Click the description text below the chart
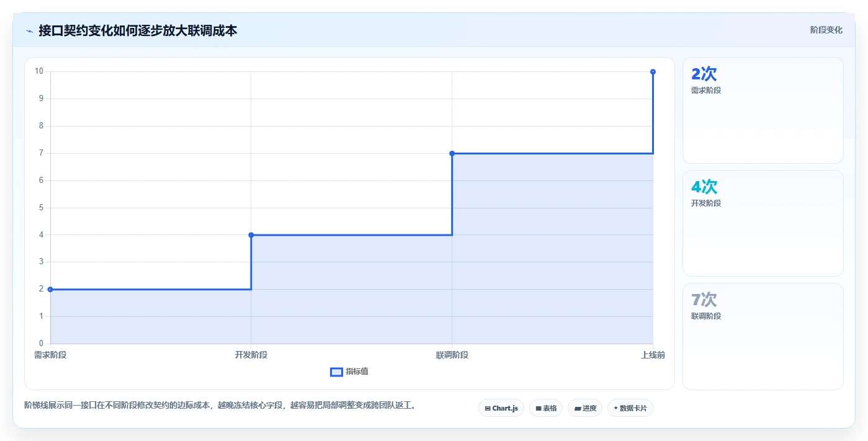Viewport: 868px width, 441px height. pyautogui.click(x=220, y=405)
